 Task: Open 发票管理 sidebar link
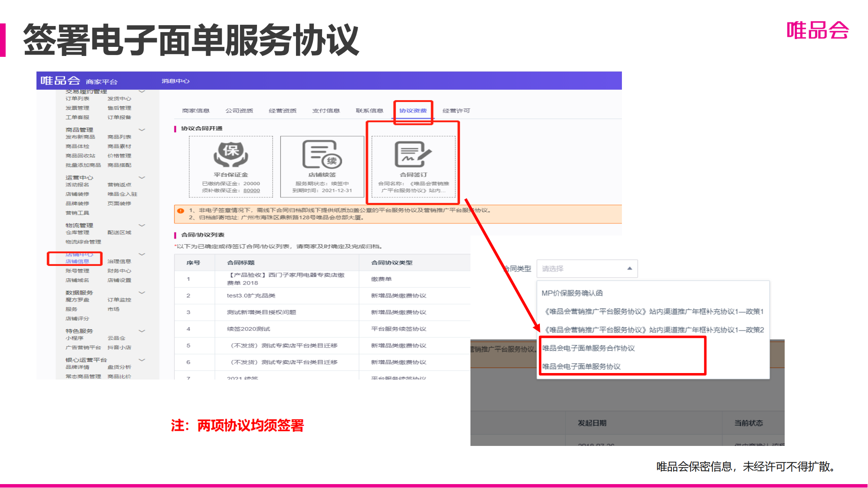[77, 108]
